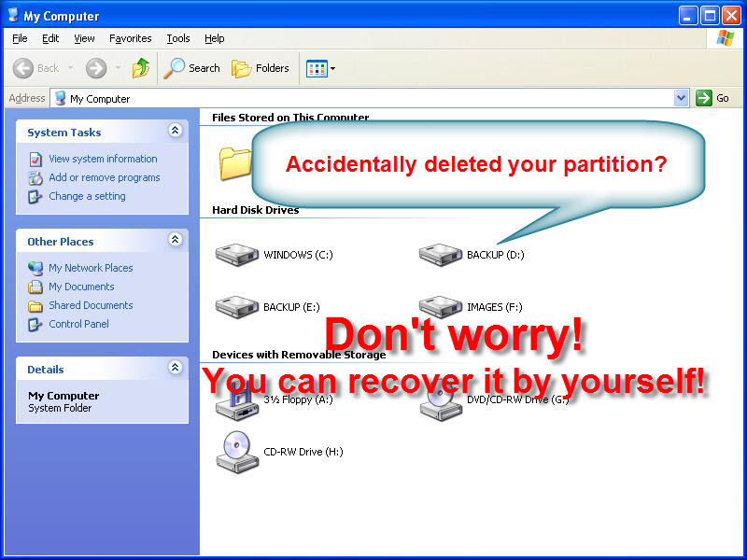
Task: Open Shared Documents link
Action: coord(91,305)
